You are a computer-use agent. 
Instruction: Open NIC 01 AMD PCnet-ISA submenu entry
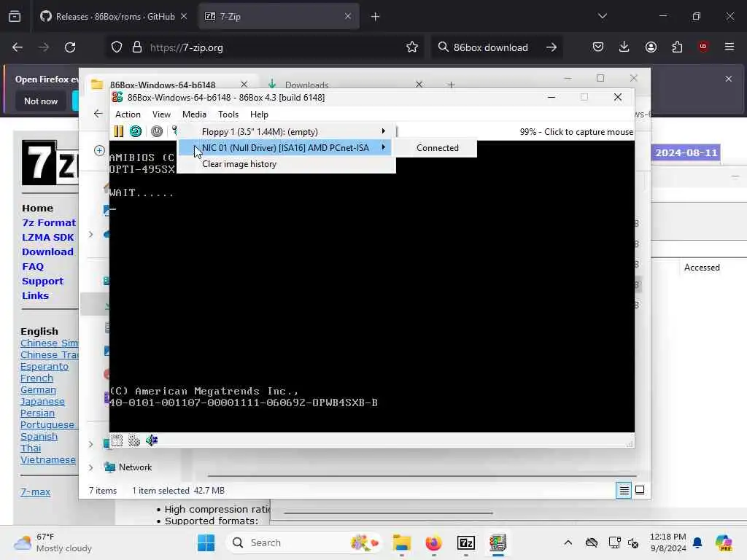click(x=286, y=148)
